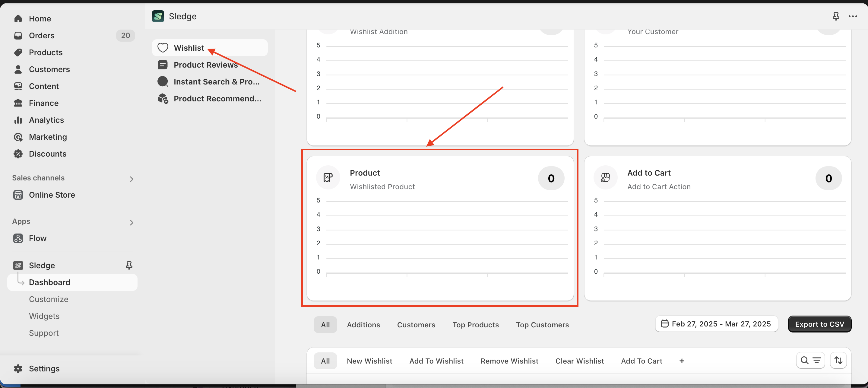Click the sort arrows icon bottom right

coord(839,360)
